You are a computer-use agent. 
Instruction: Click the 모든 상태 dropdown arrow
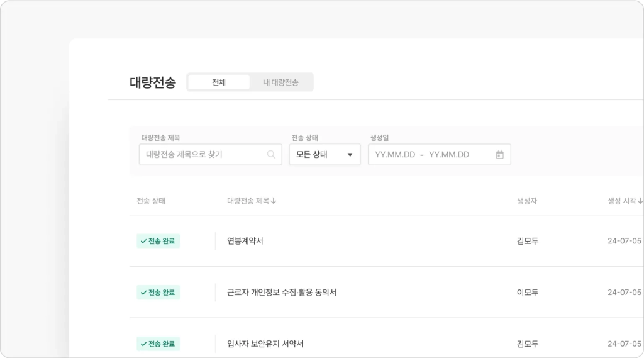[x=350, y=155]
